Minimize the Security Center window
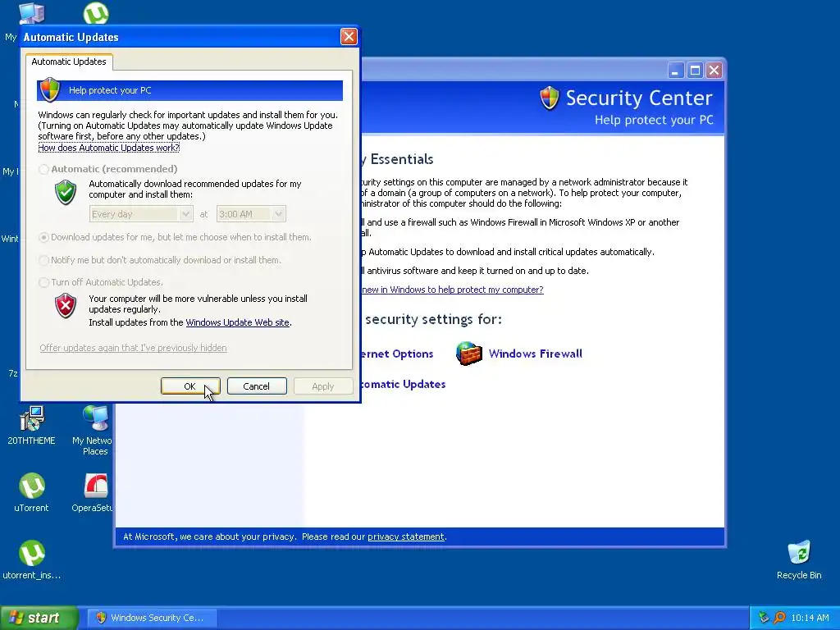Viewport: 840px width, 630px height. tap(676, 71)
